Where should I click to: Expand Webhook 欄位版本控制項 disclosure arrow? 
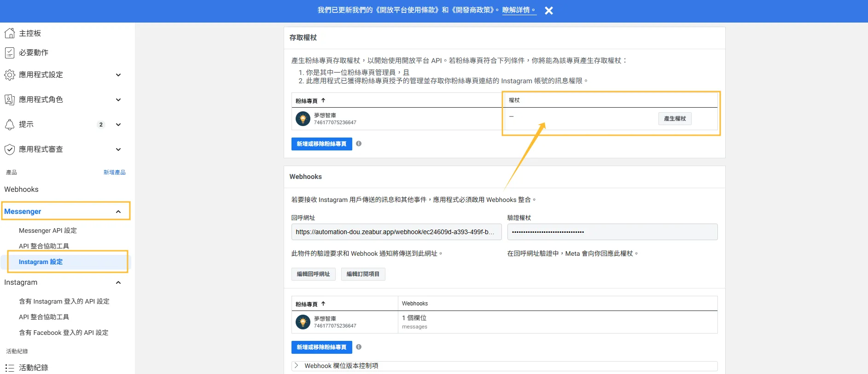[x=297, y=366]
